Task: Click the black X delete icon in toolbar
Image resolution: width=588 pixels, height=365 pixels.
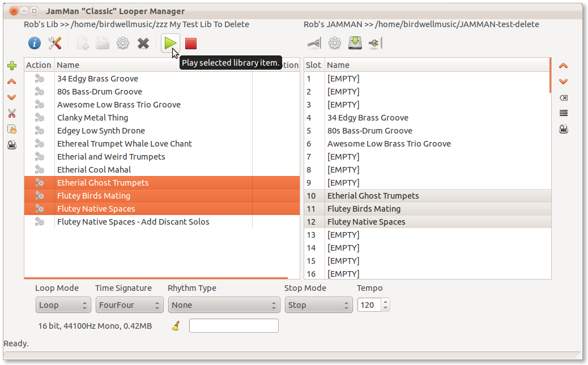Action: pyautogui.click(x=143, y=44)
